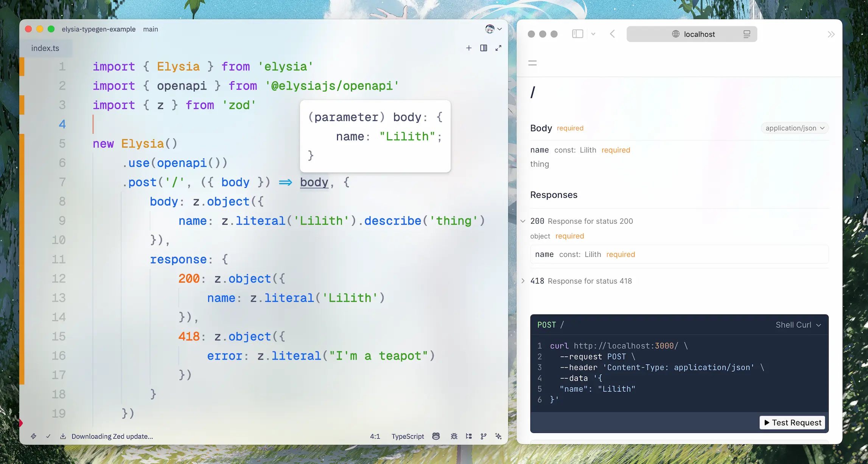Click the Downloading Zed update text

112,436
